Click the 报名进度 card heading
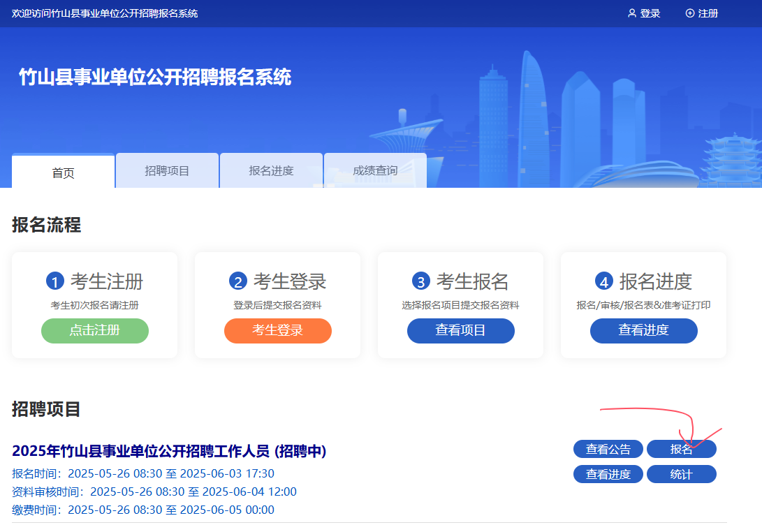The height and width of the screenshot is (532, 762). tap(656, 281)
